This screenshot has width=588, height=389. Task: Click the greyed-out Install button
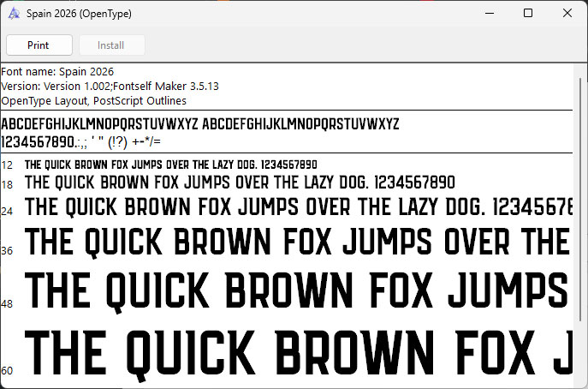click(111, 45)
